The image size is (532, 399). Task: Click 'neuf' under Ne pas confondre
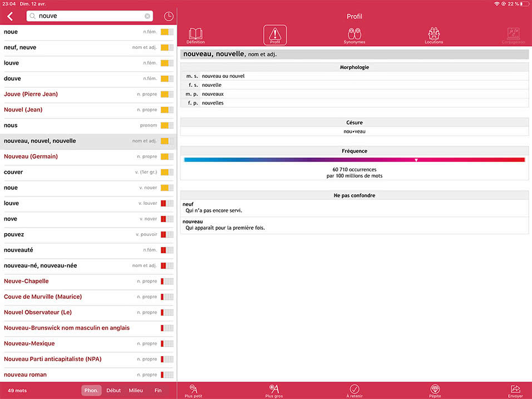(x=188, y=204)
